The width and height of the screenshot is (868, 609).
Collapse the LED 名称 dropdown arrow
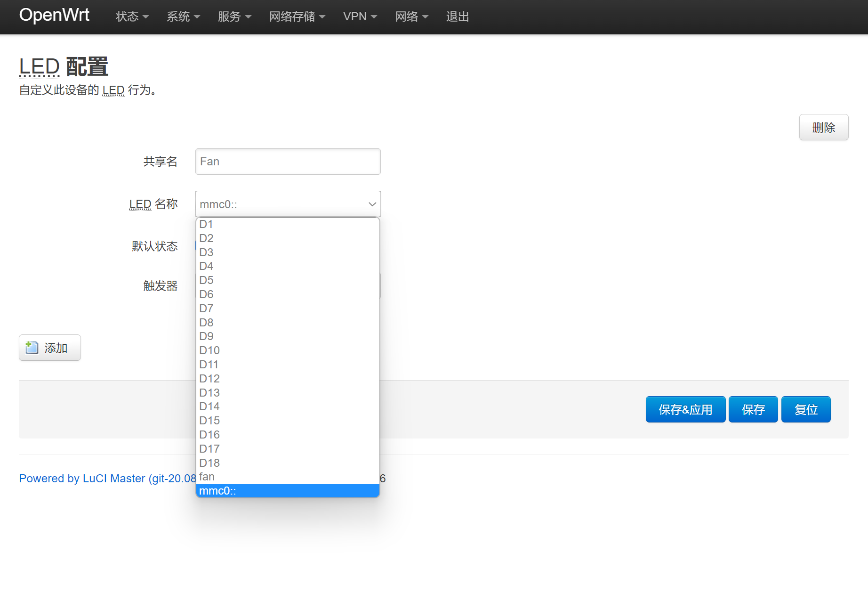(x=372, y=204)
